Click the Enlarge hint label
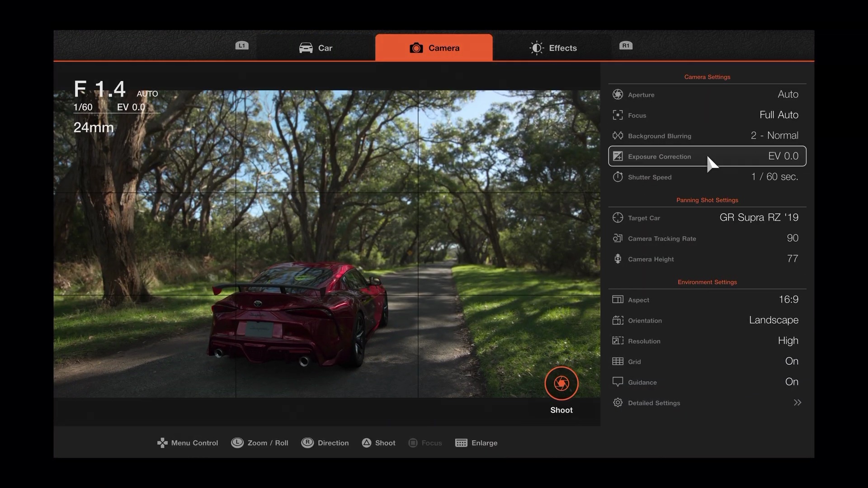 click(x=484, y=443)
